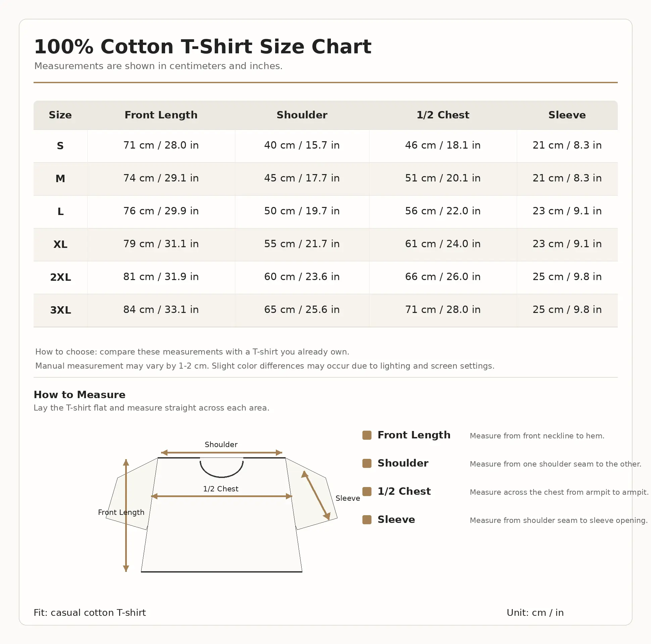The height and width of the screenshot is (644, 651).
Task: Click the diagonal Sleeve arrow in diagram
Action: [x=316, y=495]
